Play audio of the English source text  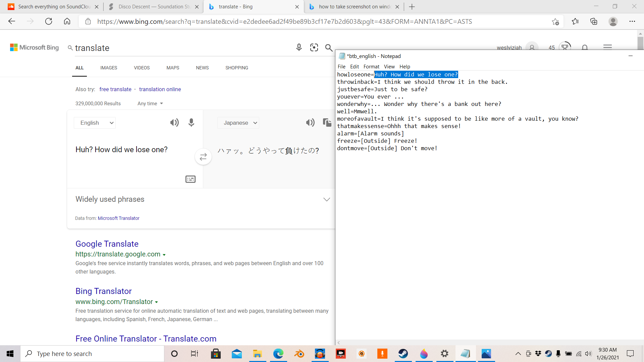(174, 123)
